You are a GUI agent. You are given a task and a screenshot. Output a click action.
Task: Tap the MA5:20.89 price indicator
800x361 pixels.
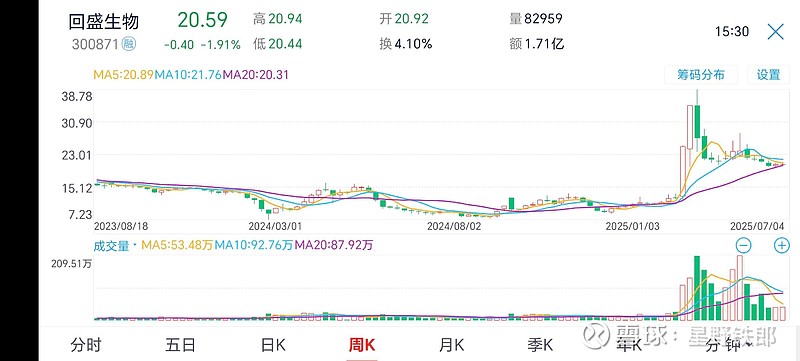click(123, 75)
